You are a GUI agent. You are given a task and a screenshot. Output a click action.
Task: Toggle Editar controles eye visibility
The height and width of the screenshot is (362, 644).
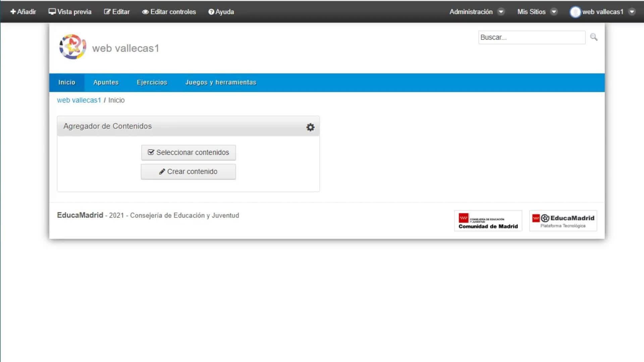[145, 12]
